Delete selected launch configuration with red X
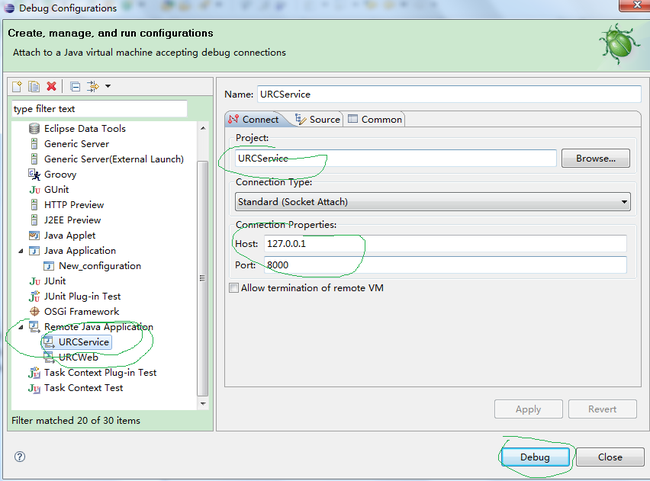Screen dimensions: 650x481 click(51, 86)
